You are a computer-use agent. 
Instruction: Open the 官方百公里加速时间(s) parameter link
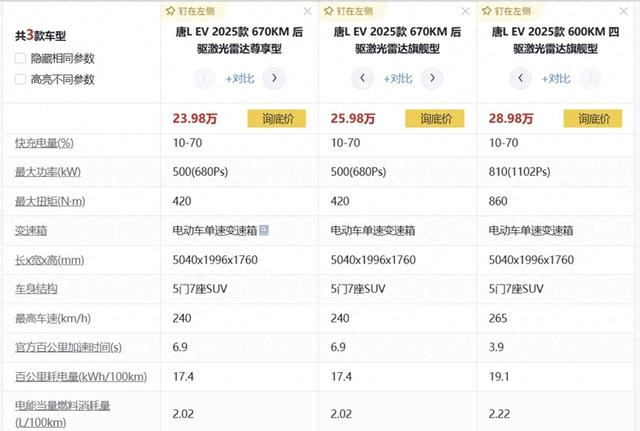pos(69,347)
